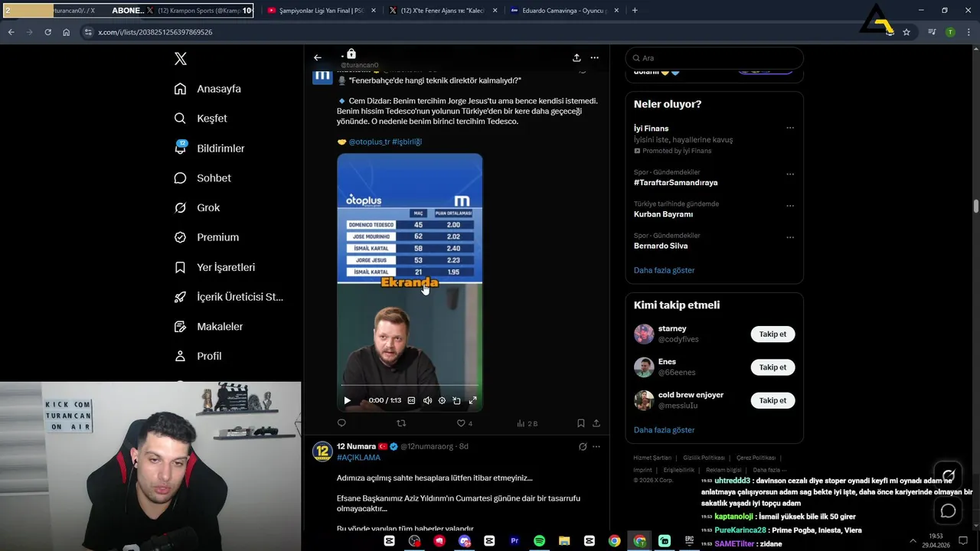This screenshot has width=980, height=551.
Task: Open Spotify from the taskbar
Action: tap(539, 541)
